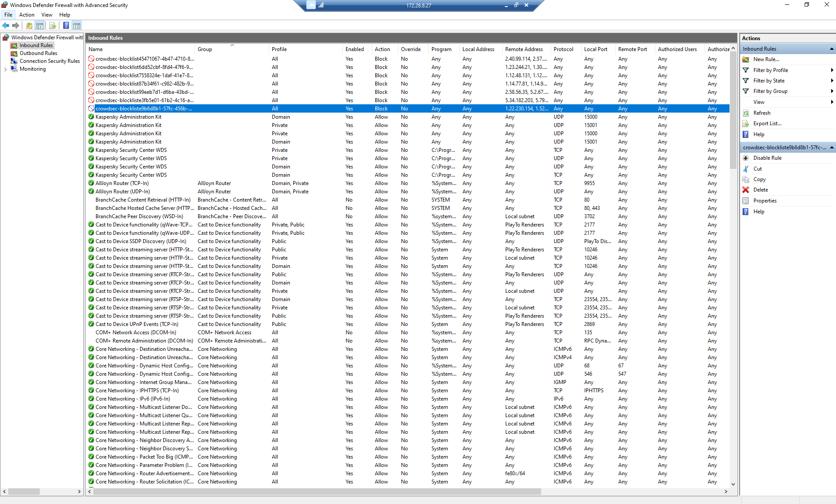Select Outbound Rules in the console tree
This screenshot has width=836, height=504.
pyautogui.click(x=38, y=53)
